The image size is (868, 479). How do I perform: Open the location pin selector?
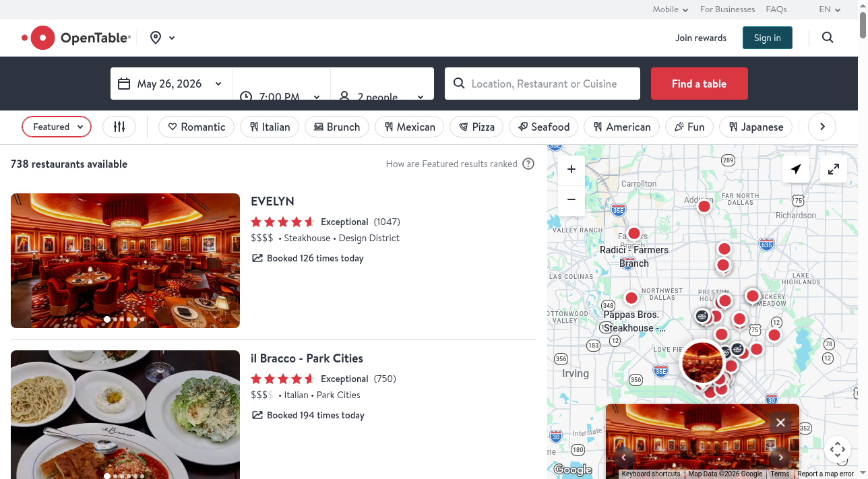pyautogui.click(x=162, y=38)
